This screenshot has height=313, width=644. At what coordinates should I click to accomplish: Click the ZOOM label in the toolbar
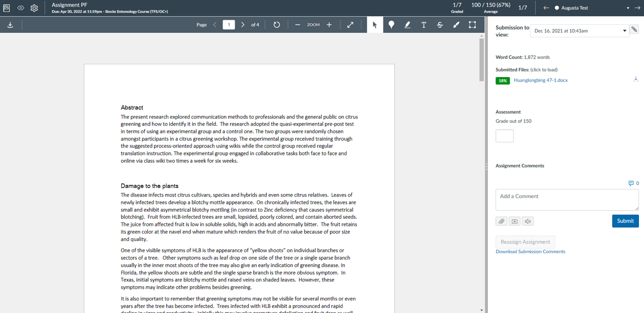pos(313,25)
